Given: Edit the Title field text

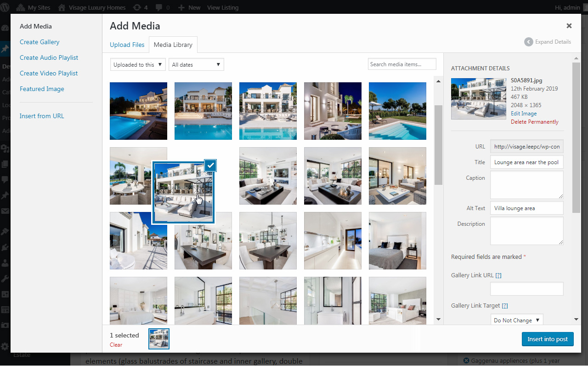Looking at the screenshot, I should [x=527, y=162].
